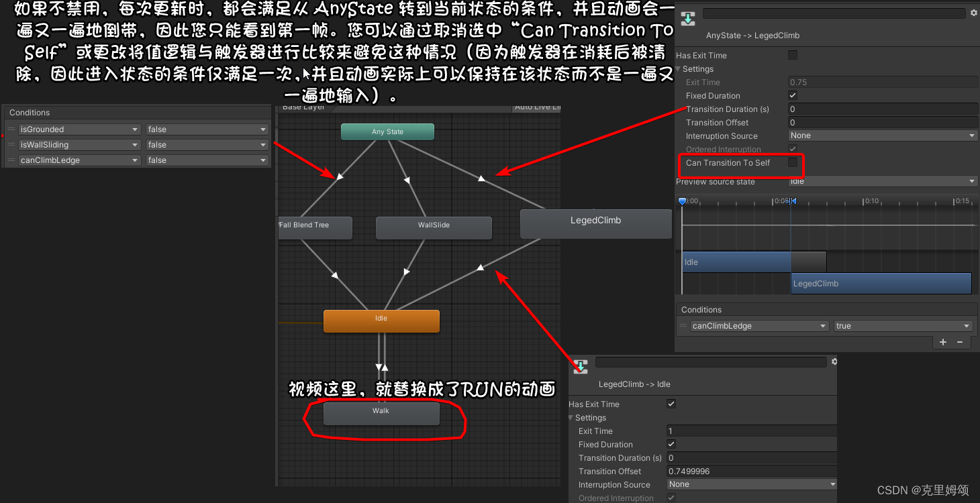
Task: Open the canClimbLedge parameter dropdown set to true
Action: [x=760, y=326]
